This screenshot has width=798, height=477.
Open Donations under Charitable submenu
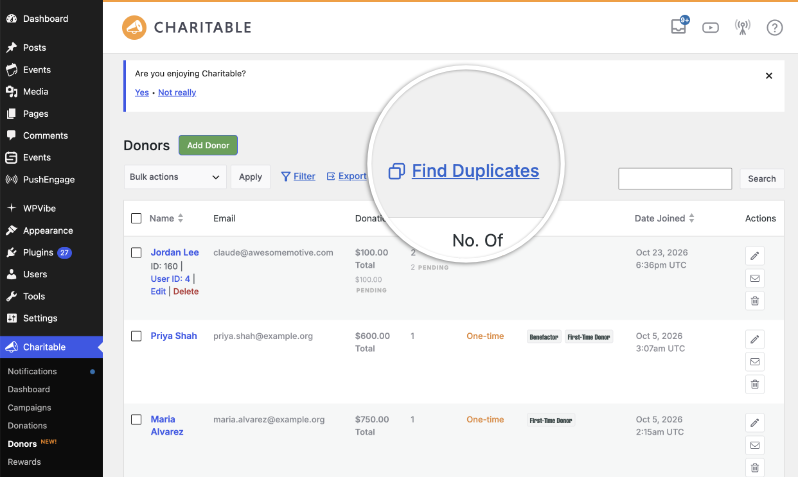pos(27,426)
